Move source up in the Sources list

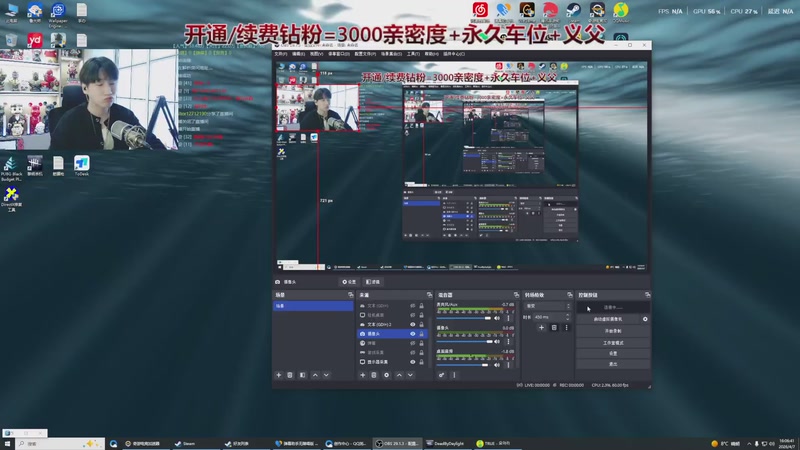click(x=399, y=375)
